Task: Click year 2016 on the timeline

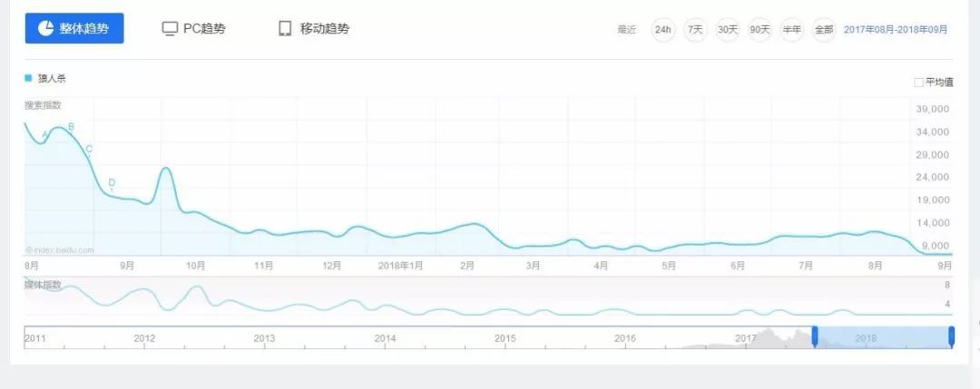Action: click(625, 338)
